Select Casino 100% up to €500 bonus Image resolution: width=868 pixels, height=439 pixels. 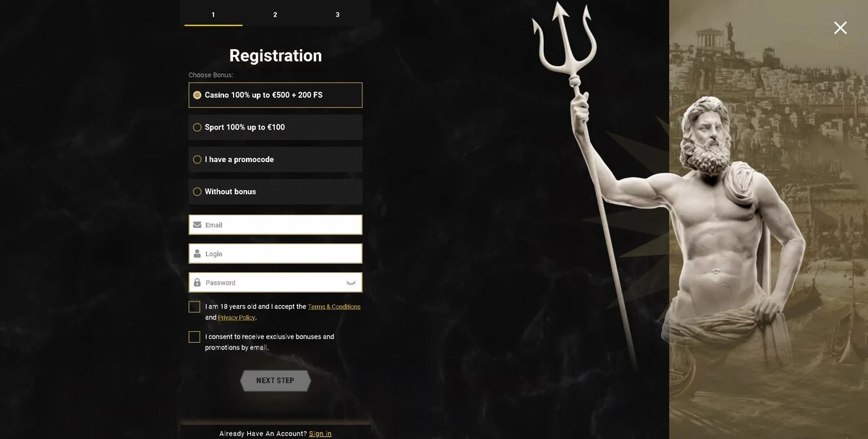276,95
